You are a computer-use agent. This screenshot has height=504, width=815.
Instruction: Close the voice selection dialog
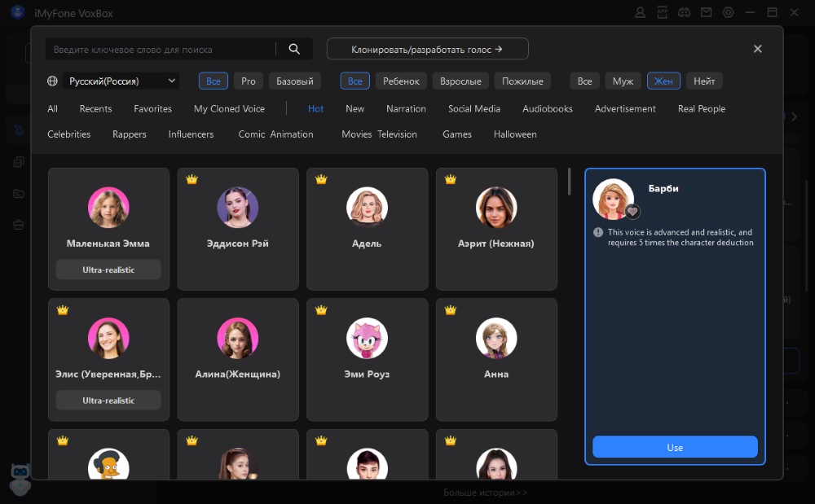758,49
